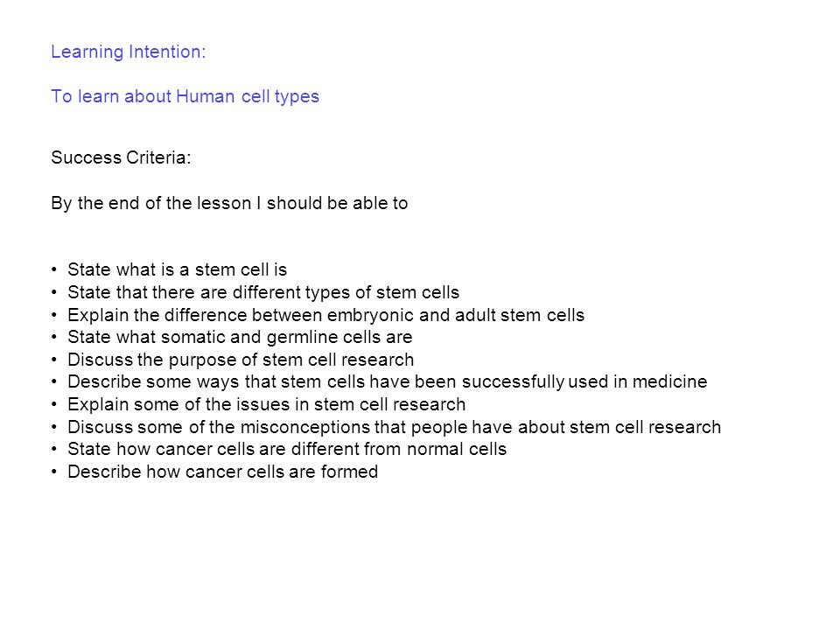Click the 'Learning Intention:' heading
This screenshot has height=630, width=840.
[x=128, y=52]
